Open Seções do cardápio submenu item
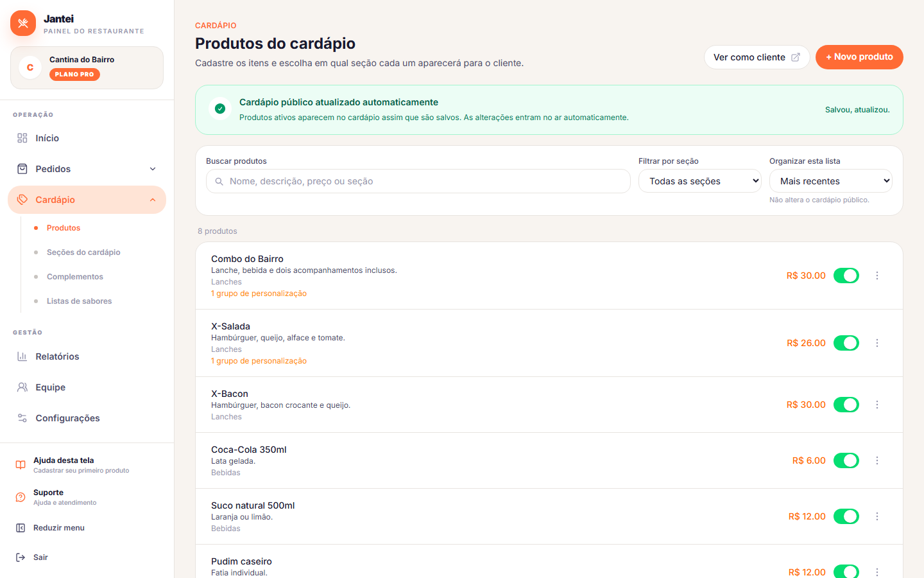 point(83,252)
